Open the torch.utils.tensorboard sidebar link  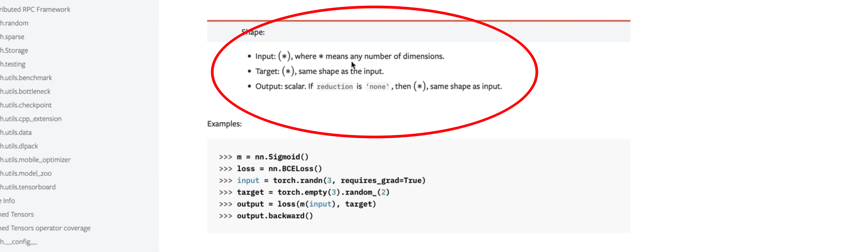click(28, 187)
